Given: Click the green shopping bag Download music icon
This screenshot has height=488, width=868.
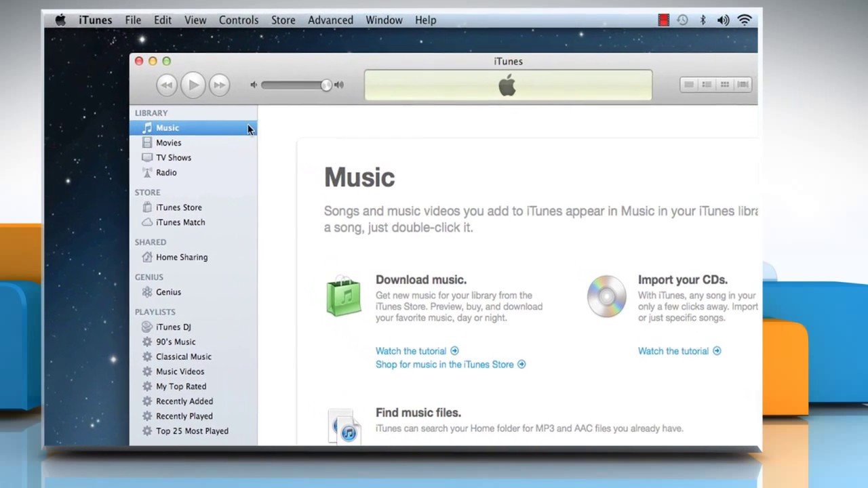Looking at the screenshot, I should point(344,296).
